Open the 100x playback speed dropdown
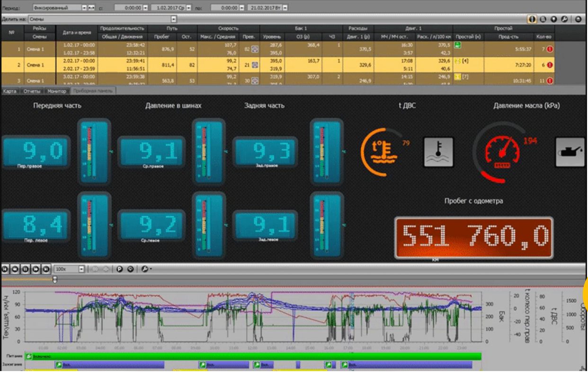588x372 pixels. pyautogui.click(x=81, y=269)
